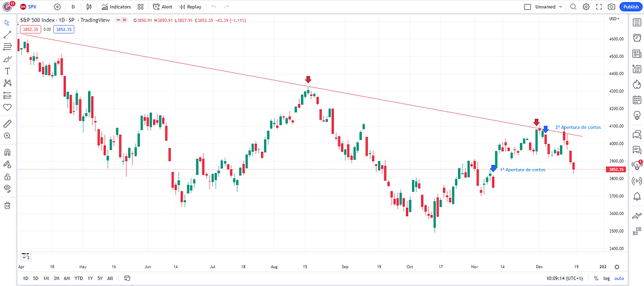Select the brush drawing tool
The height and width of the screenshot is (286, 644).
[7, 59]
